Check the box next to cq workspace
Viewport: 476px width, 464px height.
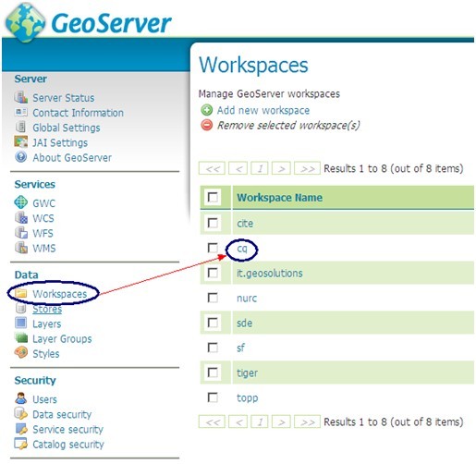pyautogui.click(x=213, y=248)
